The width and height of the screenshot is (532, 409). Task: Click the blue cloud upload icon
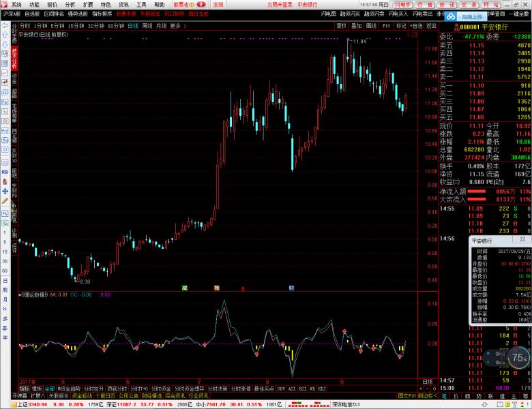coord(451,16)
